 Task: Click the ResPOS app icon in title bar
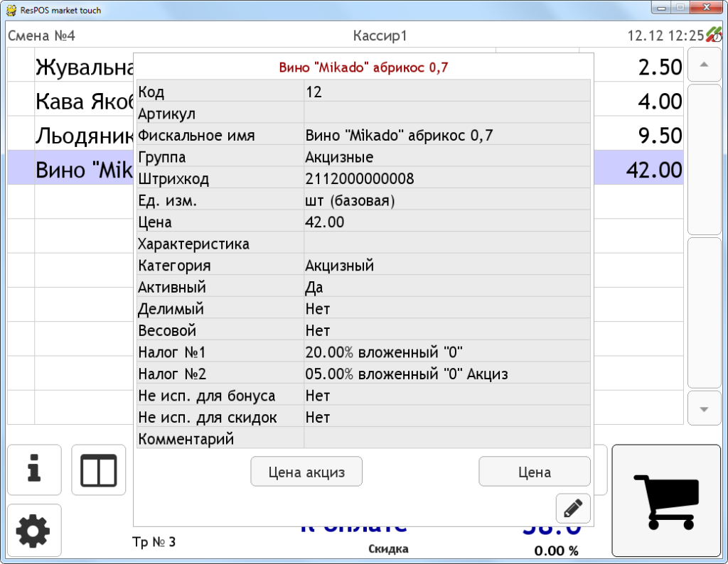click(x=11, y=10)
